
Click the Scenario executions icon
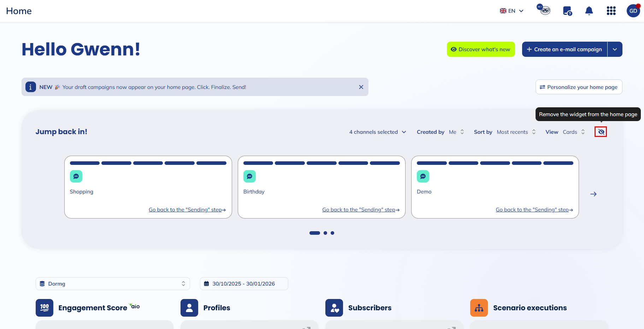pos(479,308)
